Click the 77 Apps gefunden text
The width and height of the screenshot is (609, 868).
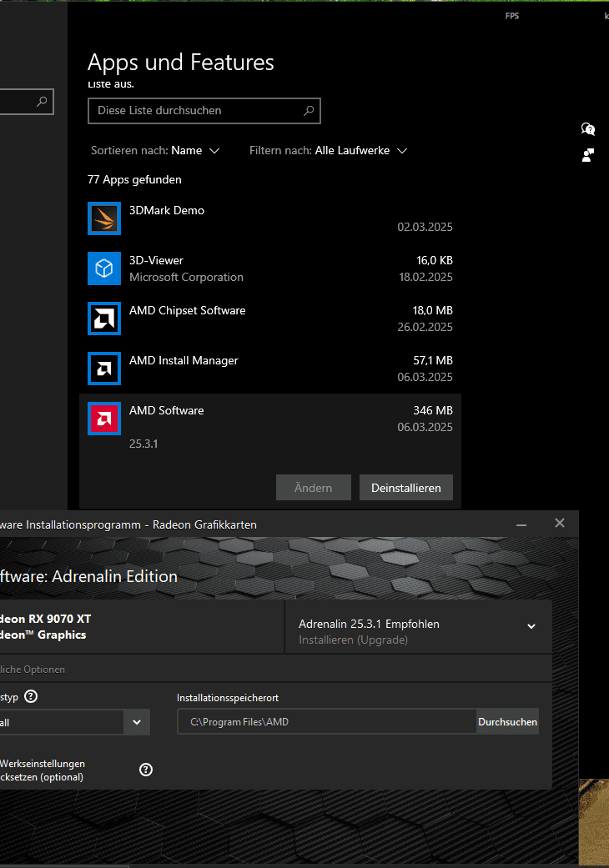click(134, 180)
